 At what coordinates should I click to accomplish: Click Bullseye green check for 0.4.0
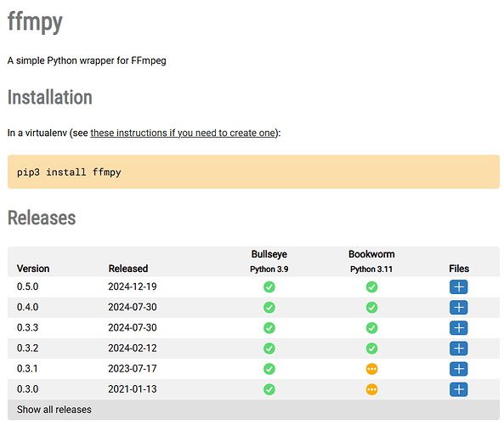[x=269, y=308]
